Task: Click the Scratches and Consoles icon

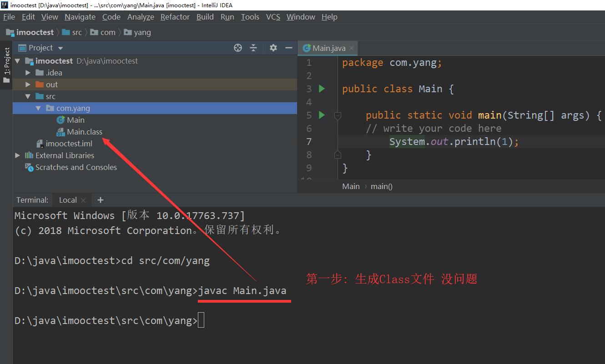Action: tap(29, 167)
